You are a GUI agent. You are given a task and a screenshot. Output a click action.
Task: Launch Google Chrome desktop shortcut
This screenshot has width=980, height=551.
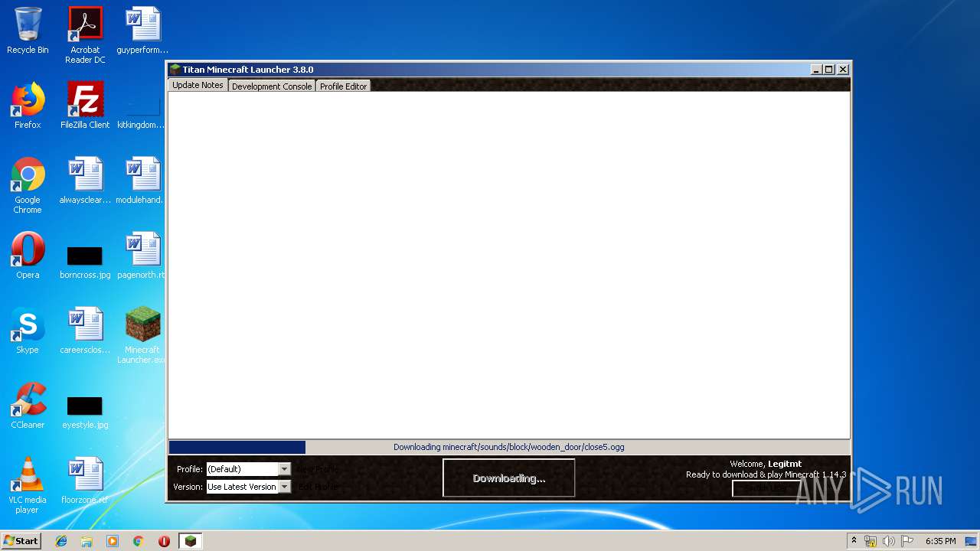(x=28, y=185)
